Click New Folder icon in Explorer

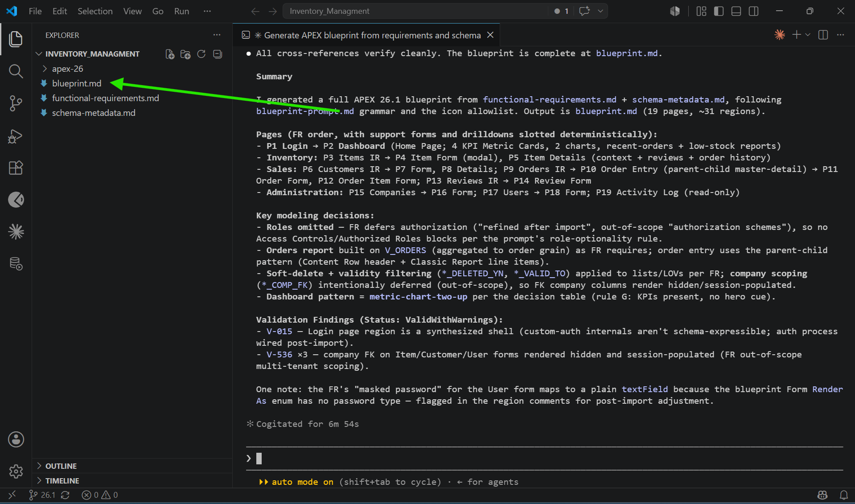coord(185,54)
